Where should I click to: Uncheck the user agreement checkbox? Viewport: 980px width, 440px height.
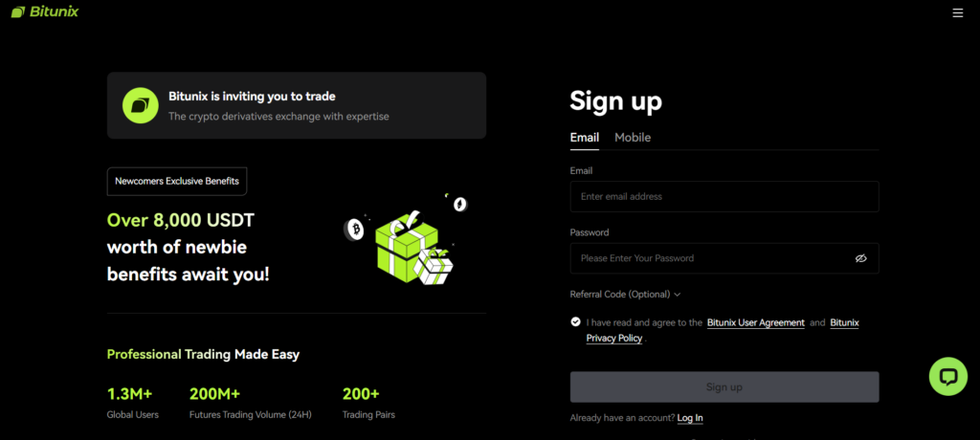tap(575, 322)
